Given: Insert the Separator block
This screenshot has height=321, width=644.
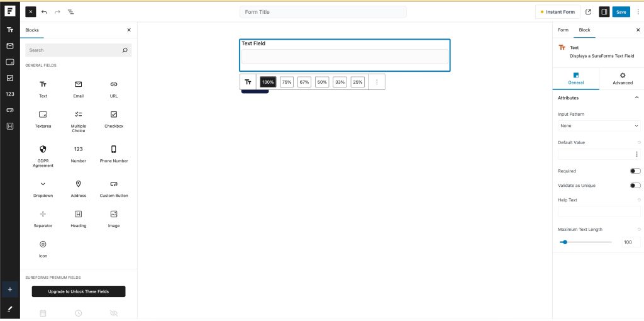Looking at the screenshot, I should click(x=43, y=218).
